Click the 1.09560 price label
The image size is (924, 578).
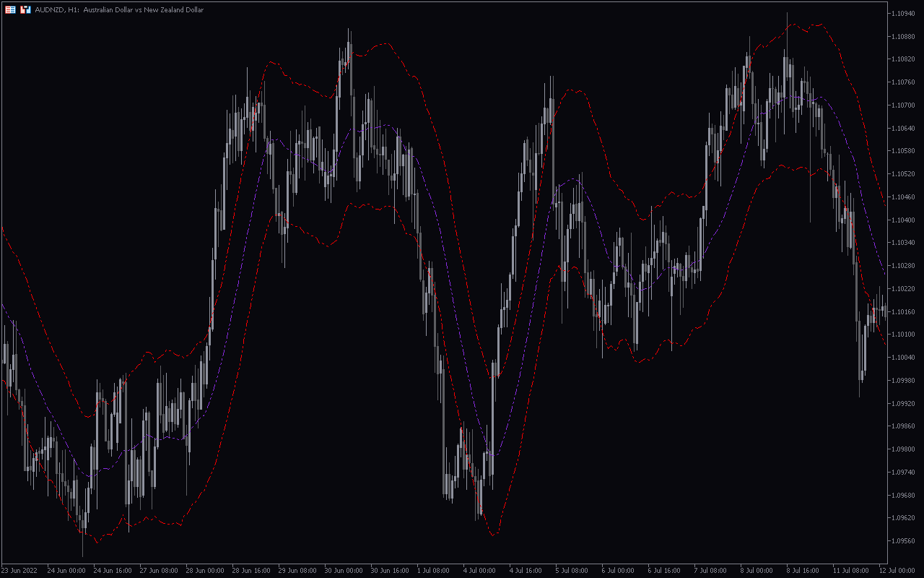pos(904,541)
